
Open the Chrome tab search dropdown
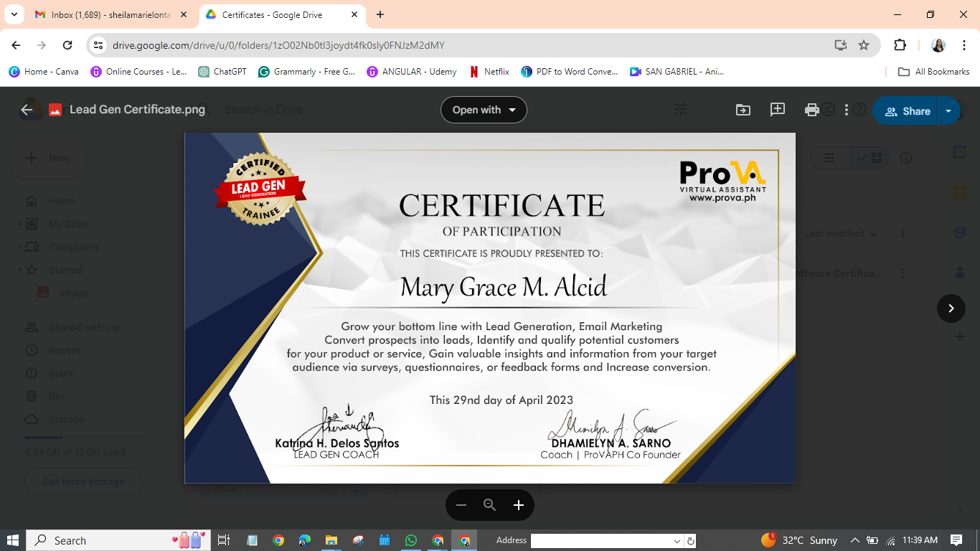click(x=14, y=14)
